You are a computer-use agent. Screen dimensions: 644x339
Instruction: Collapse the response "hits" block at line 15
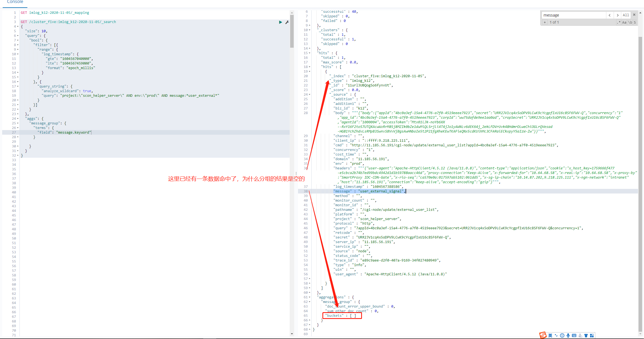[310, 53]
